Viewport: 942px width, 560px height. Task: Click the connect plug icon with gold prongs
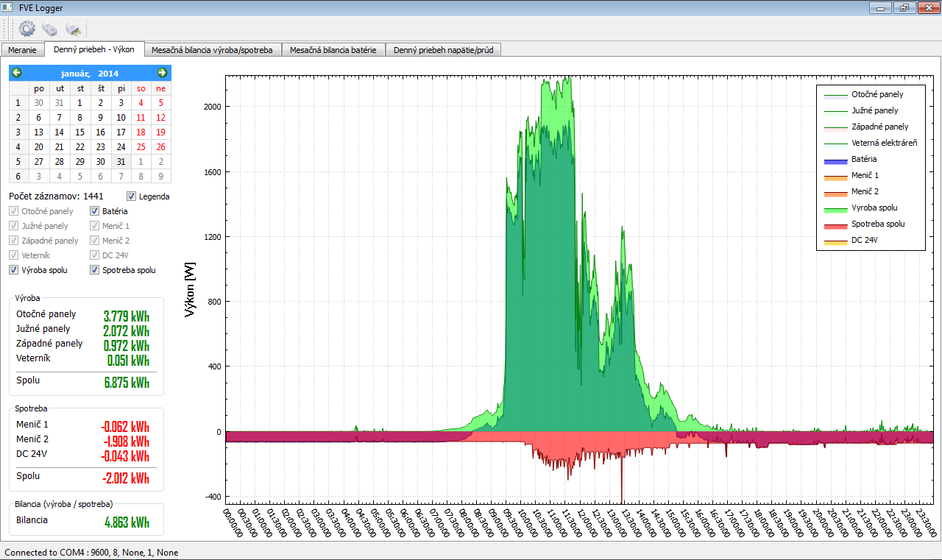[x=73, y=29]
